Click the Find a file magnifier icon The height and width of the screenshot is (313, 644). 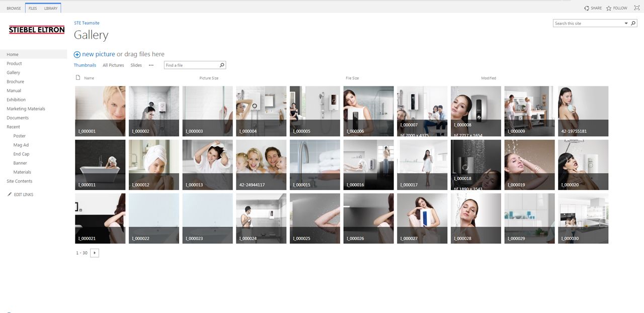pyautogui.click(x=222, y=65)
